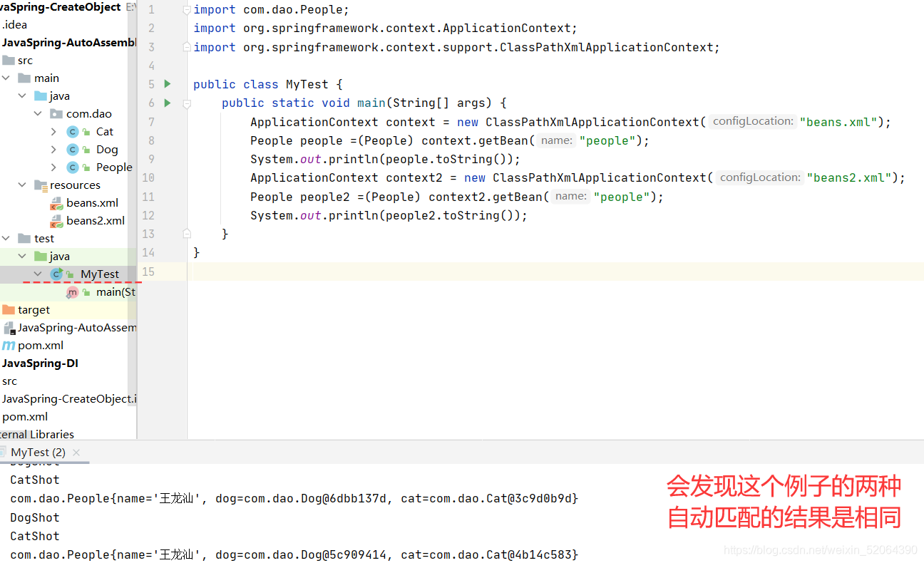Click the main folder icon
The image size is (924, 563).
(x=24, y=78)
